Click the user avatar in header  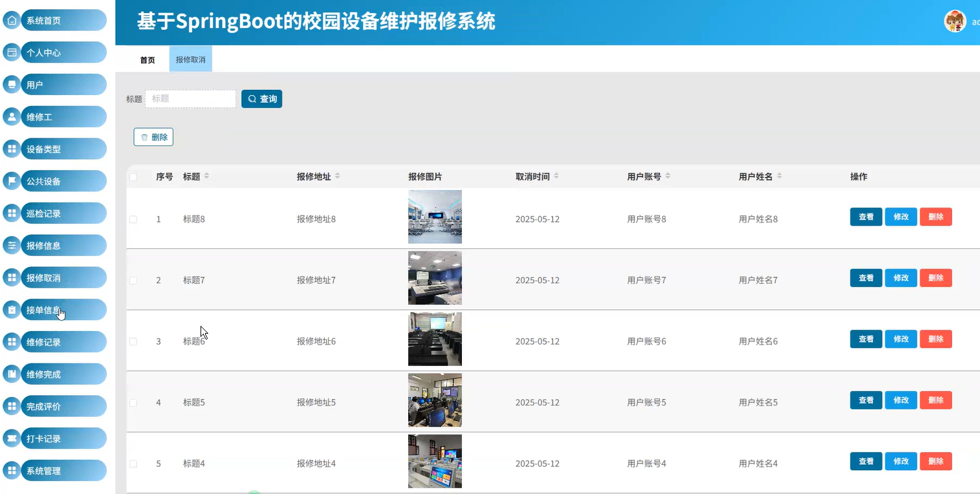tap(955, 21)
